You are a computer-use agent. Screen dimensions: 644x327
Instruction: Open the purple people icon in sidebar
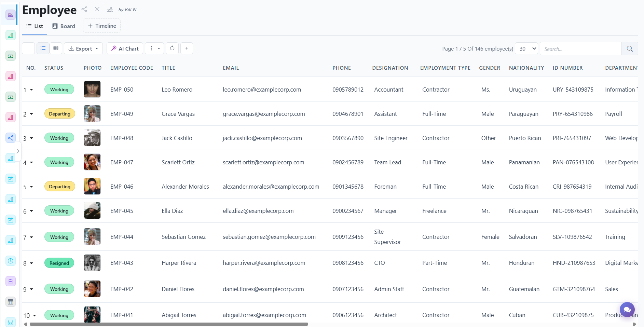tap(11, 15)
